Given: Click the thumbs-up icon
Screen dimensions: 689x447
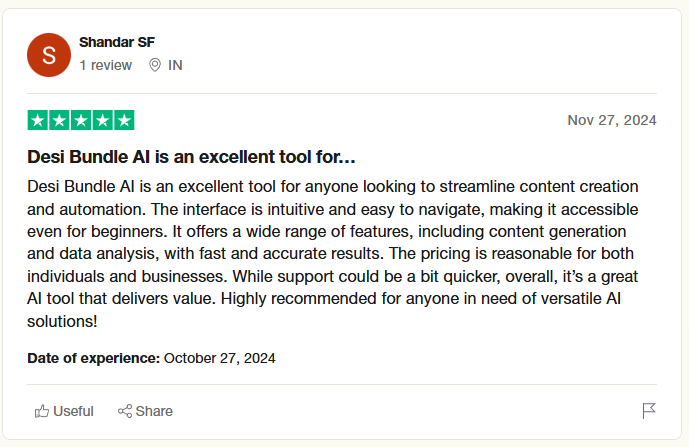Looking at the screenshot, I should coord(42,411).
